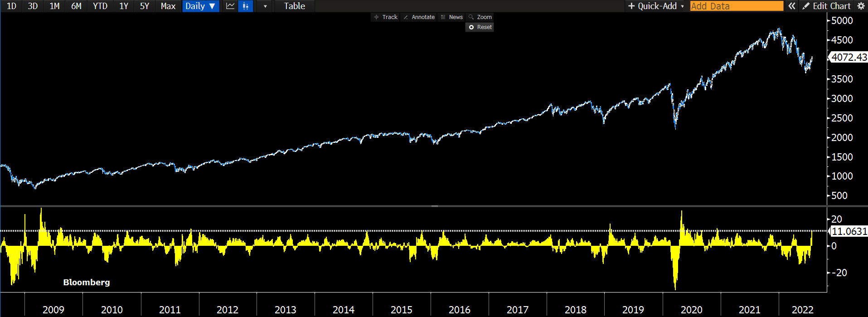Screen dimensions: 868x317
Task: Select the candlestick bar chart icon
Action: (245, 6)
